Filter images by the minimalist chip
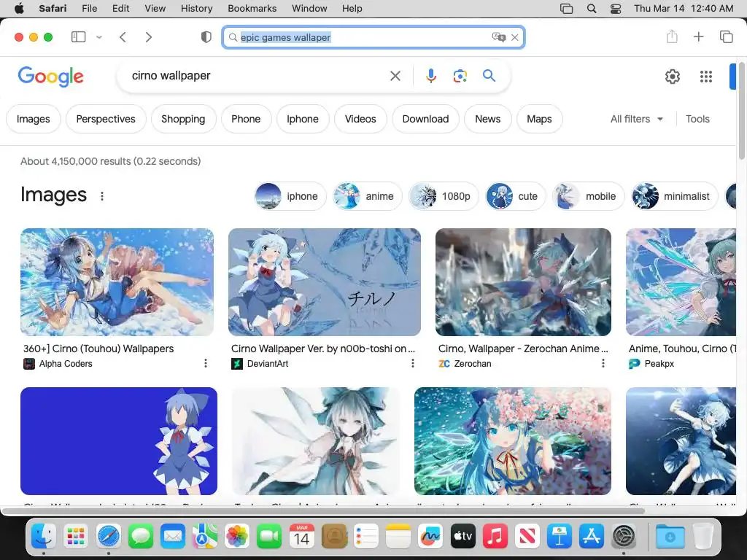747x560 pixels. click(675, 196)
